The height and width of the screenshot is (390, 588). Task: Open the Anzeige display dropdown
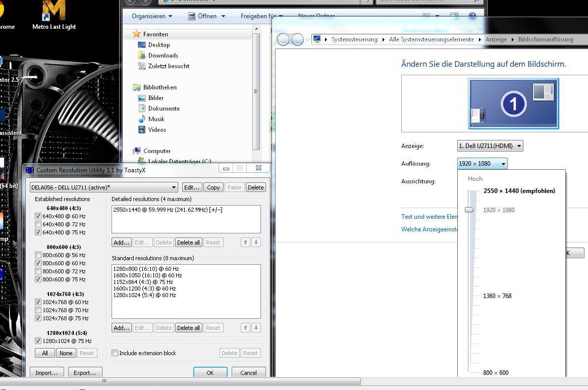[x=490, y=145]
